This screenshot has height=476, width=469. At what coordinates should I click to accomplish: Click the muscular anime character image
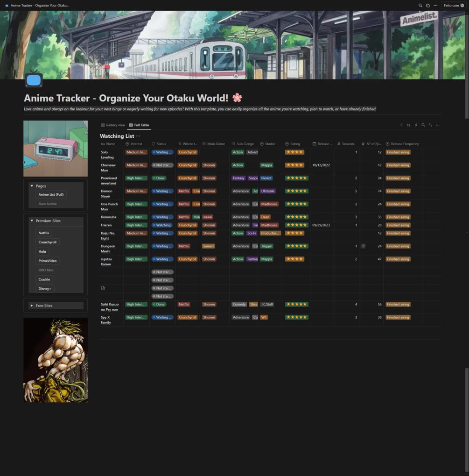point(56,360)
